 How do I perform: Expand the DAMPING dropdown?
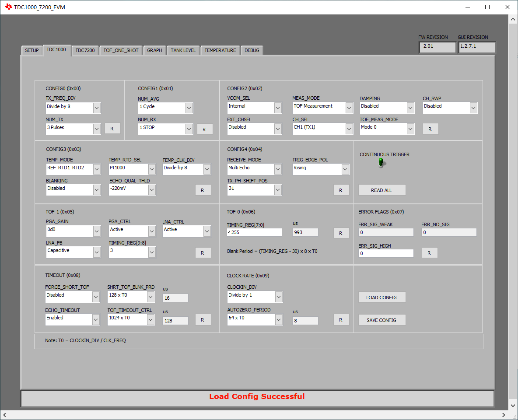tap(387, 107)
